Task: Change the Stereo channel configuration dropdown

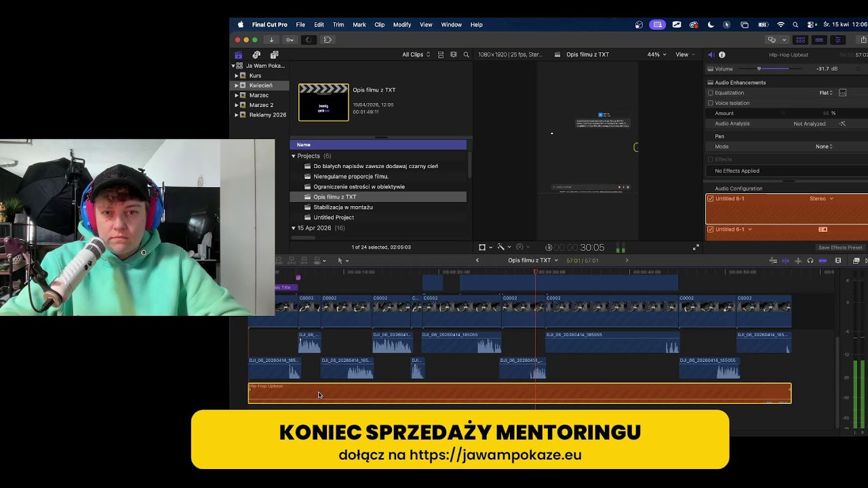Action: click(821, 199)
